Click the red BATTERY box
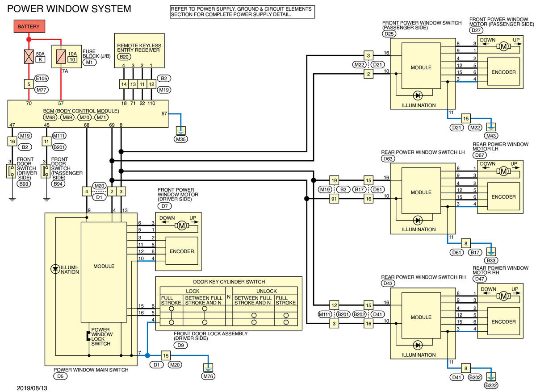Image resolution: width=536 pixels, height=392 pixels. point(29,26)
